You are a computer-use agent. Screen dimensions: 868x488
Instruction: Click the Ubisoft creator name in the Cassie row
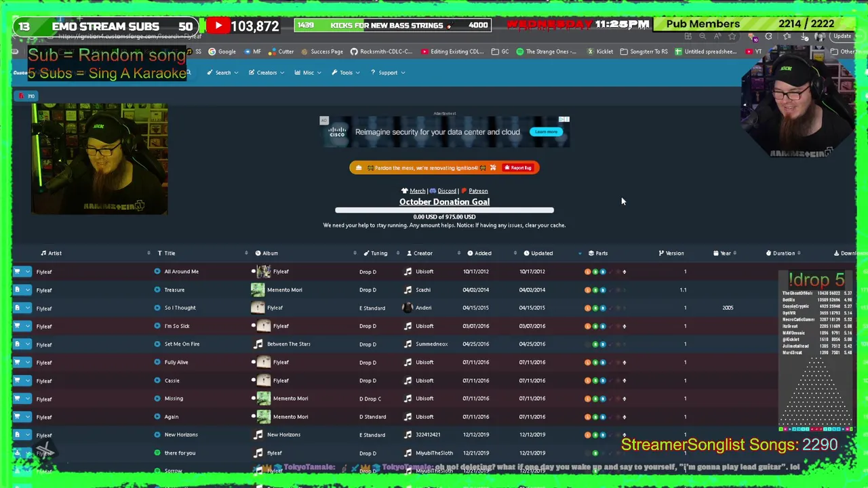425,381
